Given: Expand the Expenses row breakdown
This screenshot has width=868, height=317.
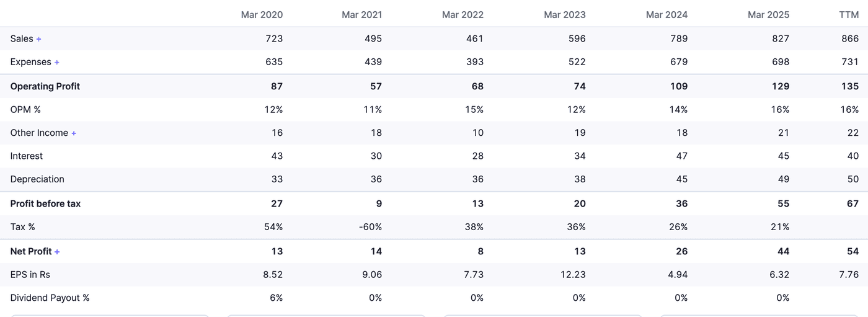Looking at the screenshot, I should (x=56, y=63).
